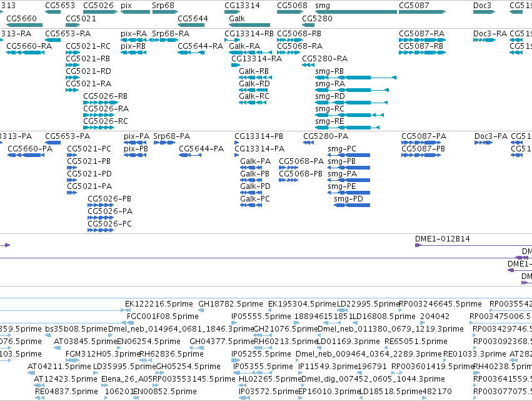Click transcript smg-RA

pyautogui.click(x=352, y=90)
